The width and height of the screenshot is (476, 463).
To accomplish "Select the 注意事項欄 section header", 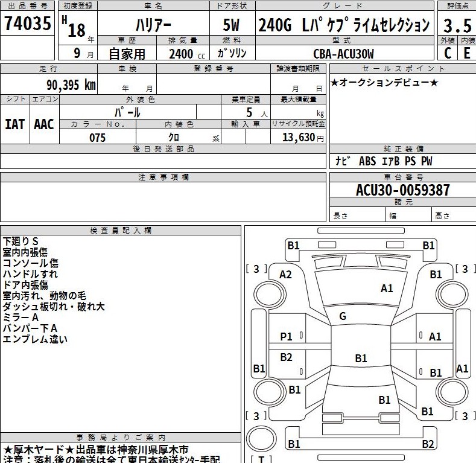I will (163, 177).
